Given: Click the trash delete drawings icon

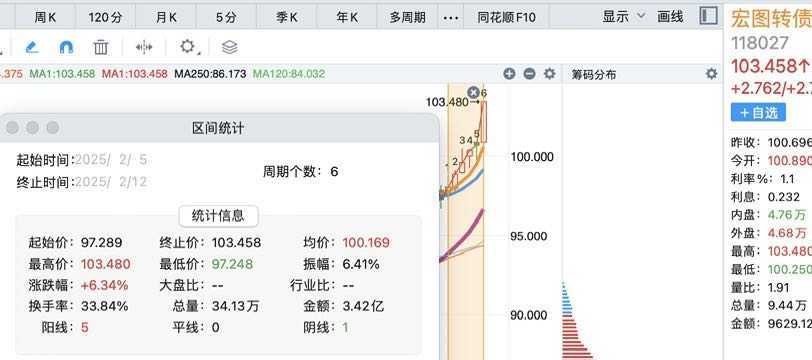Looking at the screenshot, I should pos(100,48).
